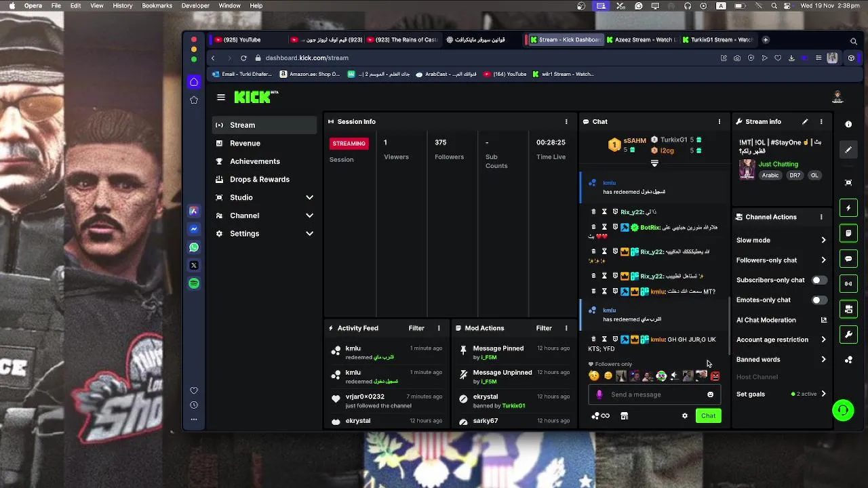Select Stream in sidebar
The height and width of the screenshot is (488, 868).
(x=264, y=125)
